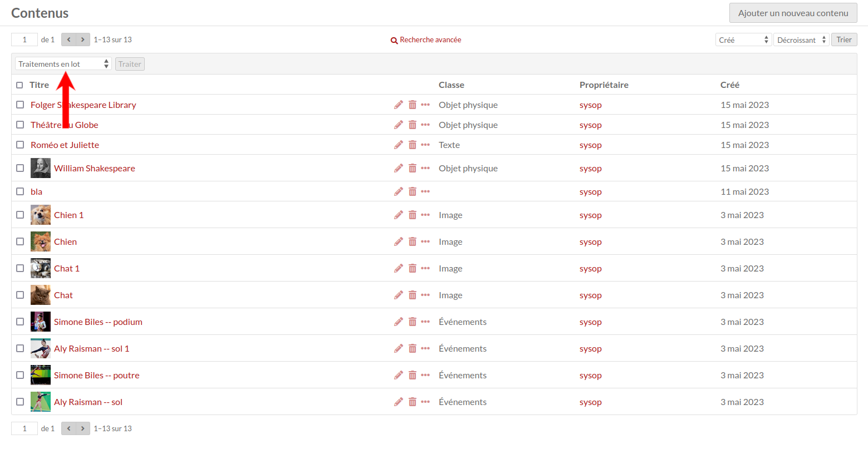The image size is (868, 449).
Task: Click the 11 mai 2023 date
Action: point(745,191)
